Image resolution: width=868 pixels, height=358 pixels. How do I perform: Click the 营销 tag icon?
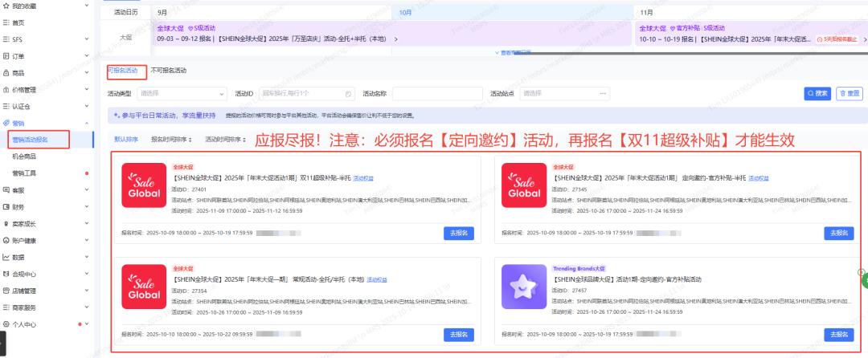6,123
